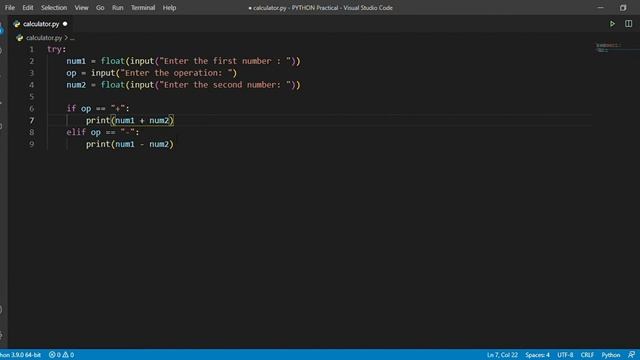Image resolution: width=640 pixels, height=360 pixels.
Task: Click calculator.py in the breadcrumb path
Action: (44, 38)
